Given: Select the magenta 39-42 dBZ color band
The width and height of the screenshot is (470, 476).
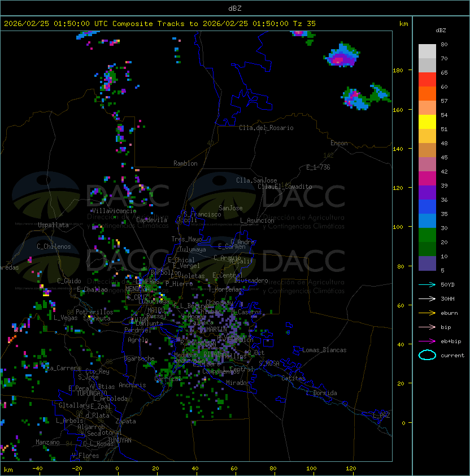Looking at the screenshot, I should pyautogui.click(x=427, y=179).
